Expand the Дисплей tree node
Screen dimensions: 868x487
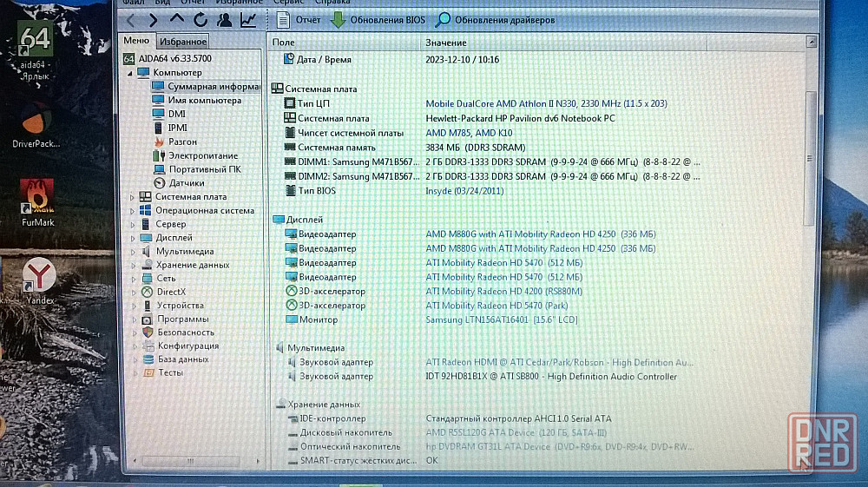[133, 238]
